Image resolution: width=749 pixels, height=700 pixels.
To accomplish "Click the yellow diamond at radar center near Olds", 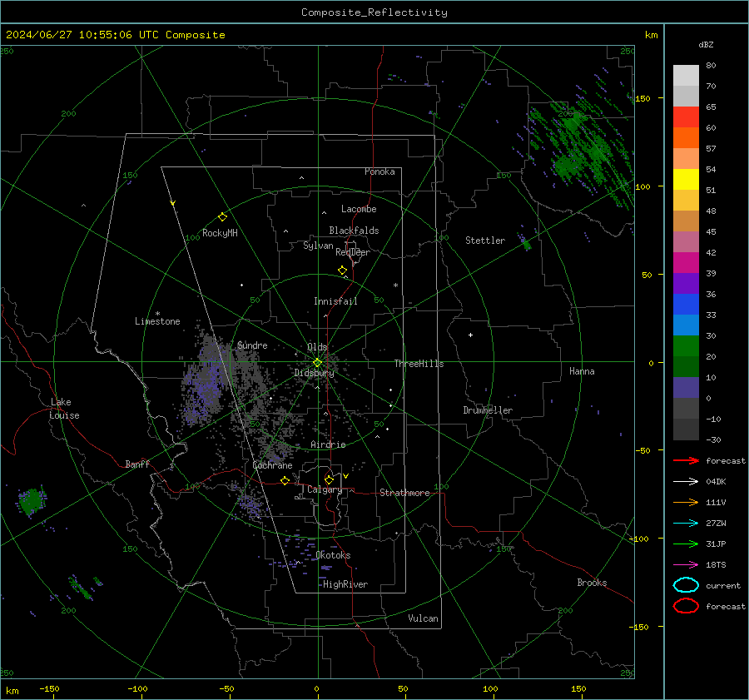I will pyautogui.click(x=317, y=363).
